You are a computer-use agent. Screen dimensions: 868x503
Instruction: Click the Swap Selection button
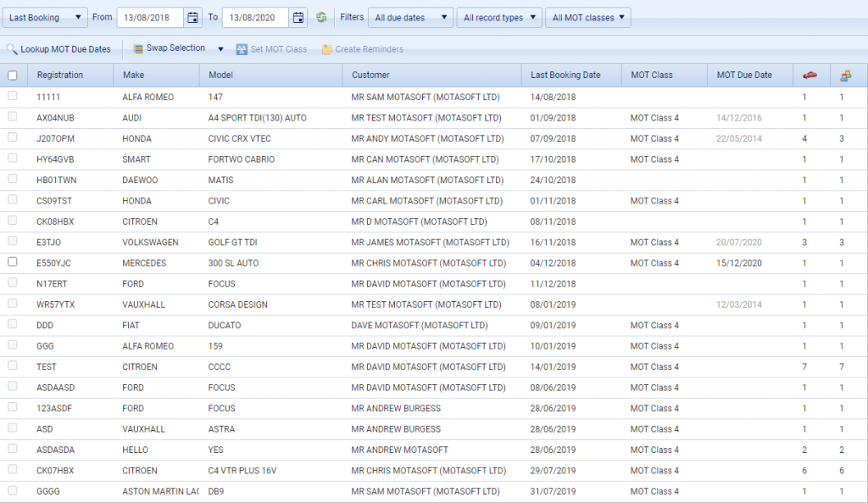[170, 48]
